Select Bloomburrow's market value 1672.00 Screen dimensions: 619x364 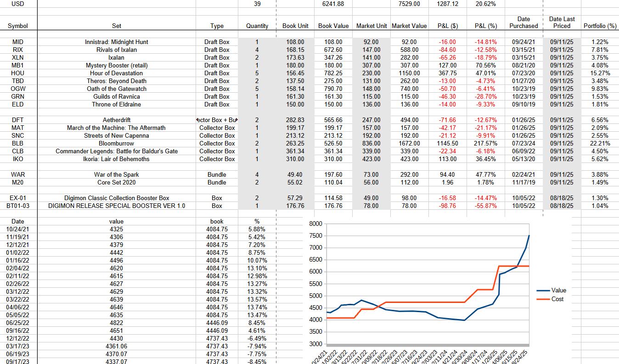[x=409, y=143]
